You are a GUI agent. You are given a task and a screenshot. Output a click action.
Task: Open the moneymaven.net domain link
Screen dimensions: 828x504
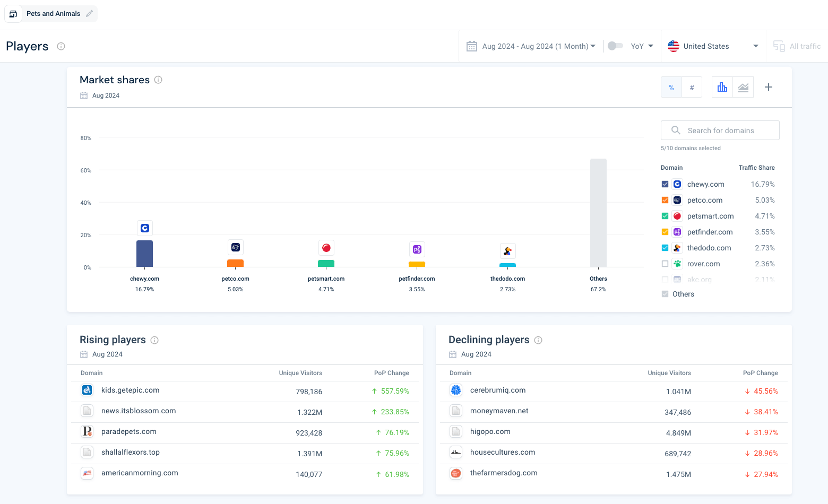click(x=499, y=411)
